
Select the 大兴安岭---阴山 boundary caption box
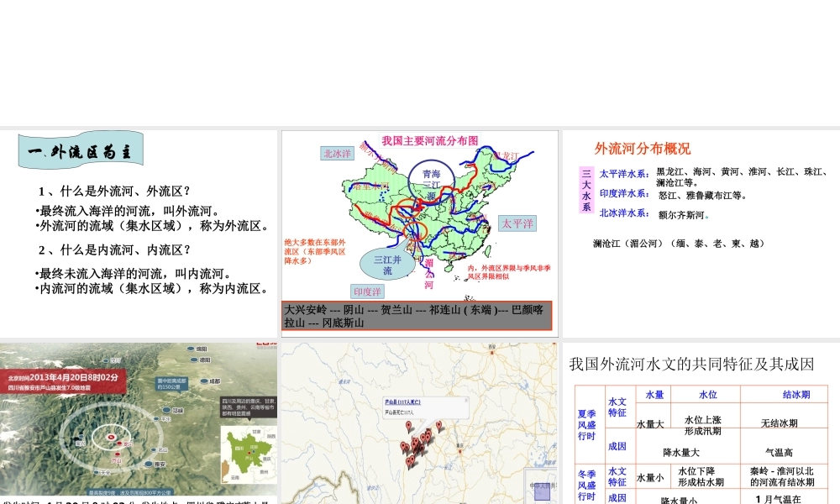click(417, 316)
